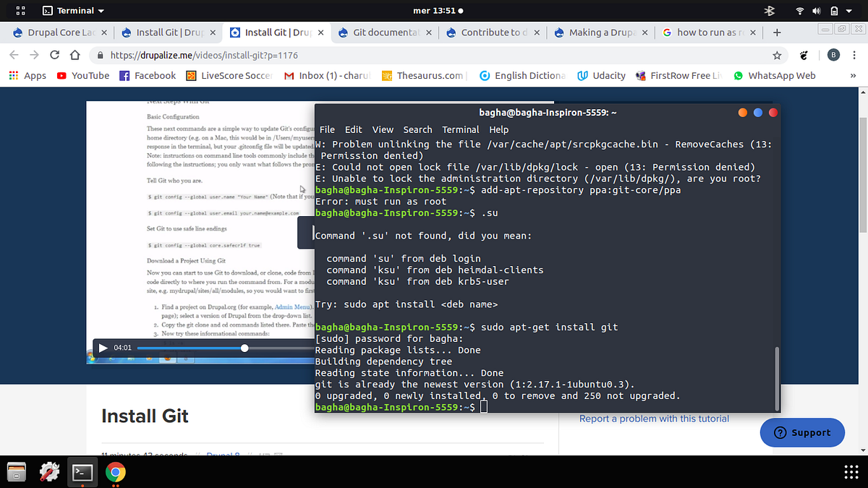868x488 pixels.
Task: Click the video progress slider at 04:01
Action: pyautogui.click(x=244, y=348)
